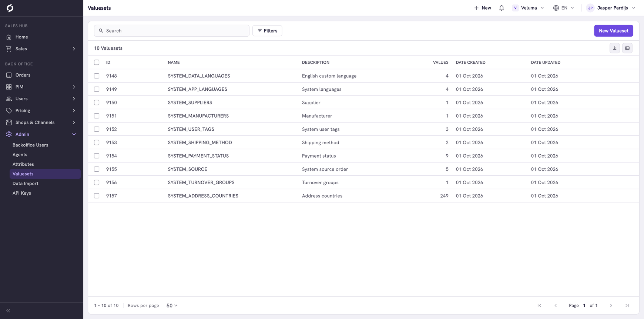Open Backoffice Users in Admin menu
Viewport: 644px width, 319px height.
[30, 145]
